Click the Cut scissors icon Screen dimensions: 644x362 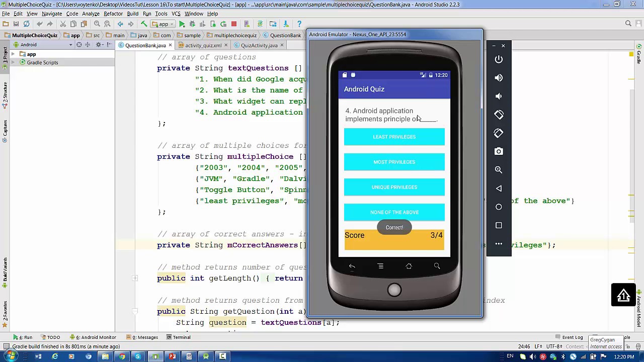click(x=63, y=24)
